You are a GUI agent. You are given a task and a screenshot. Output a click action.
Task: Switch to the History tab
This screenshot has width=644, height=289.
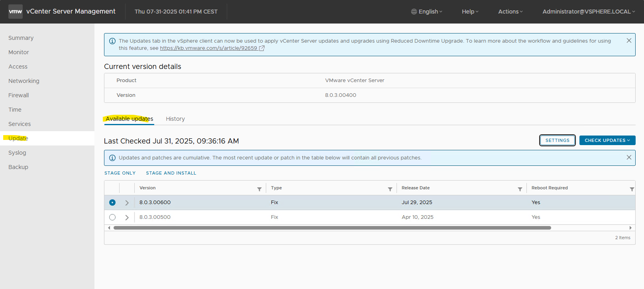coord(175,119)
